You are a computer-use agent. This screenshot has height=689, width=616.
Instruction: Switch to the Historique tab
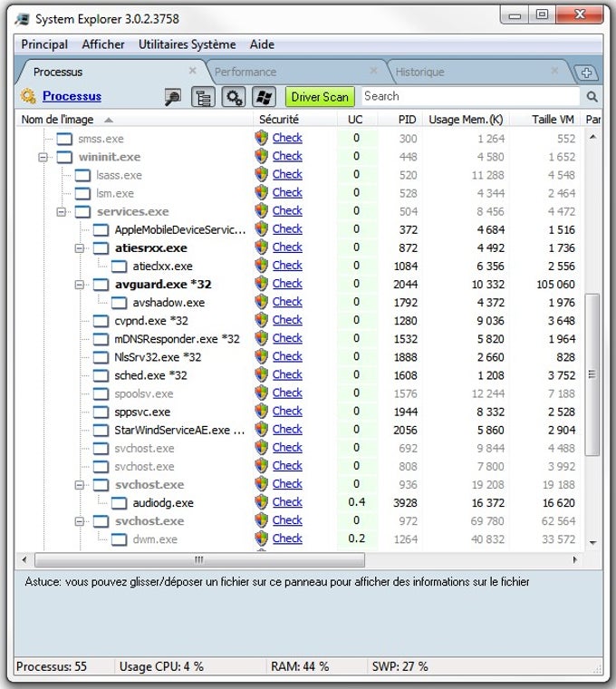pos(478,72)
